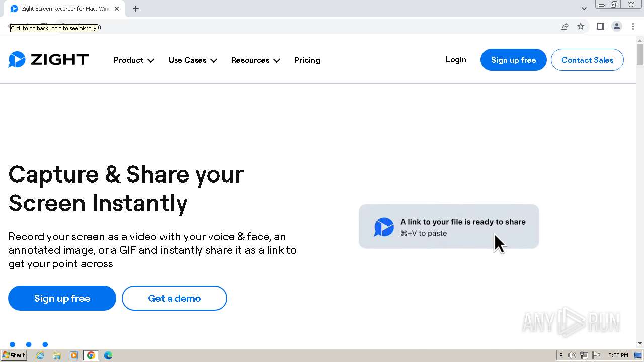
Task: Expand the Resources dropdown menu
Action: (x=256, y=60)
